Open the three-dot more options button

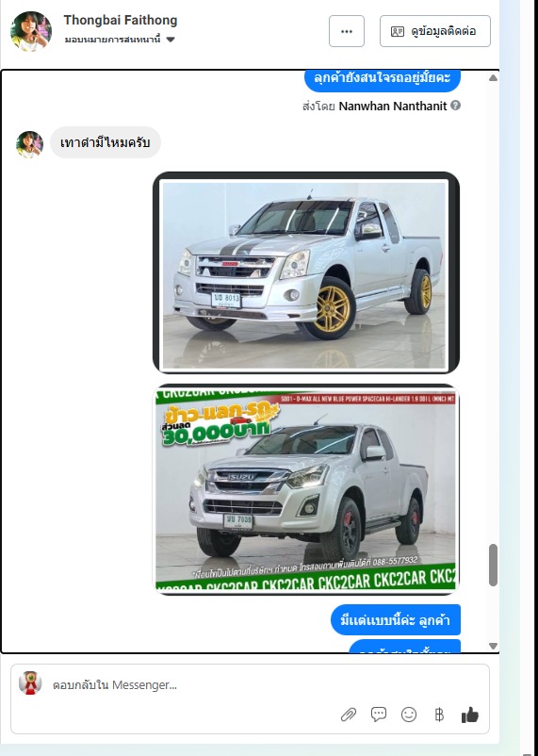[347, 31]
